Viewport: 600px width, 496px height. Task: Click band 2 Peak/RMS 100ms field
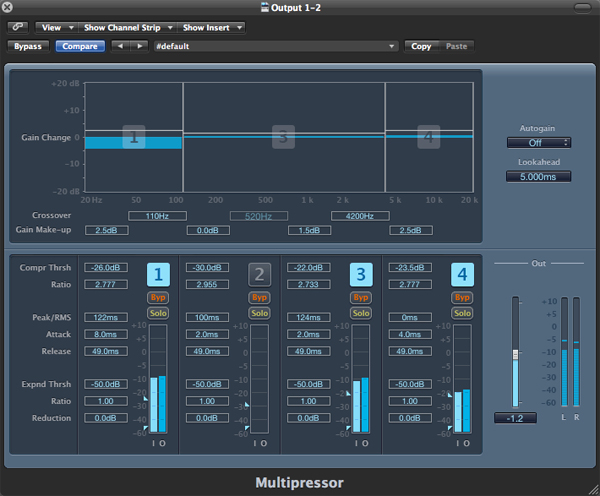[207, 317]
